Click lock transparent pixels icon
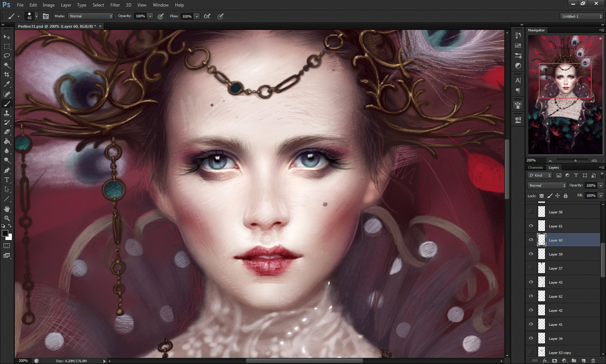The width and height of the screenshot is (606, 364). tap(541, 196)
